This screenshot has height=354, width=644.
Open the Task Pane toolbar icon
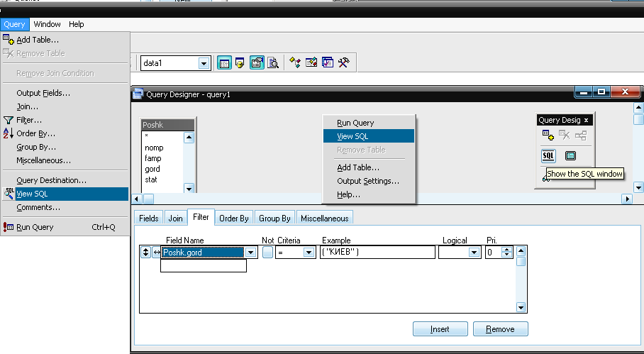click(x=328, y=63)
